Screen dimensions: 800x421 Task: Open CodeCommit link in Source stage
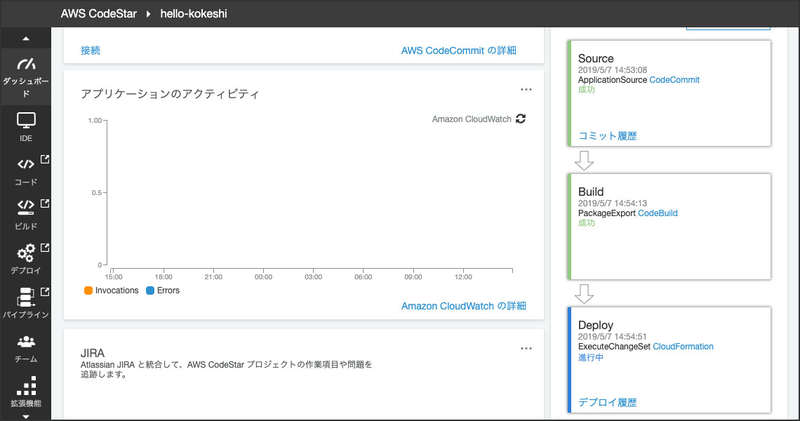[x=674, y=80]
